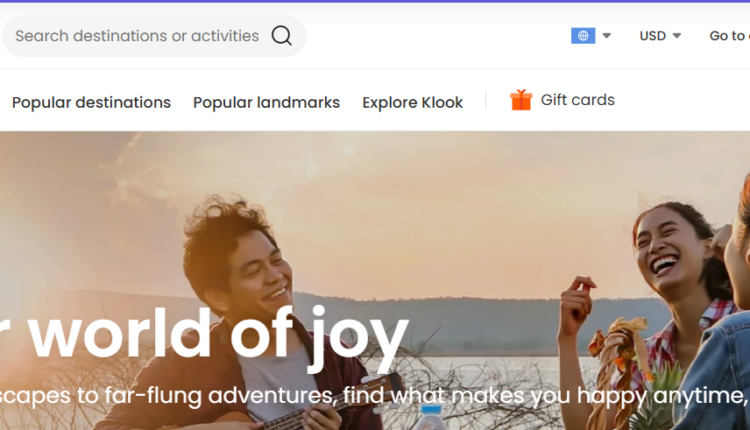Expand the language selector arrow
Screen dimensions: 750x430
[607, 36]
